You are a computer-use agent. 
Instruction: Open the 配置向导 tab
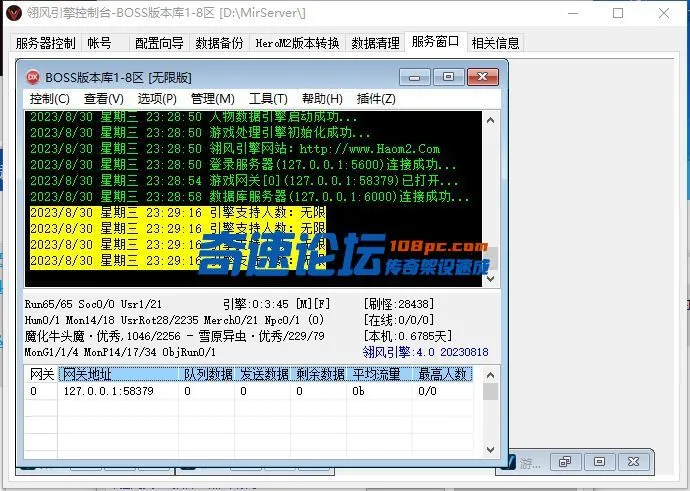159,43
